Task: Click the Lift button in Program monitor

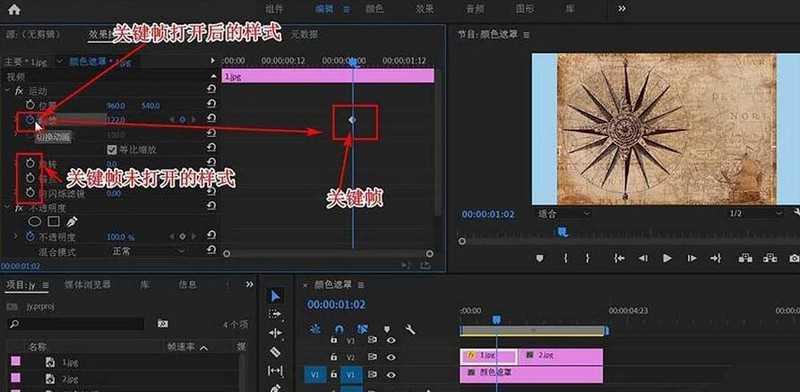Action: tap(745, 258)
